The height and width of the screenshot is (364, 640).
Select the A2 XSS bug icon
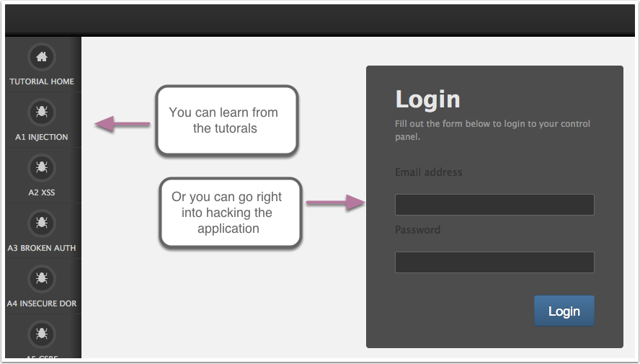click(x=42, y=167)
